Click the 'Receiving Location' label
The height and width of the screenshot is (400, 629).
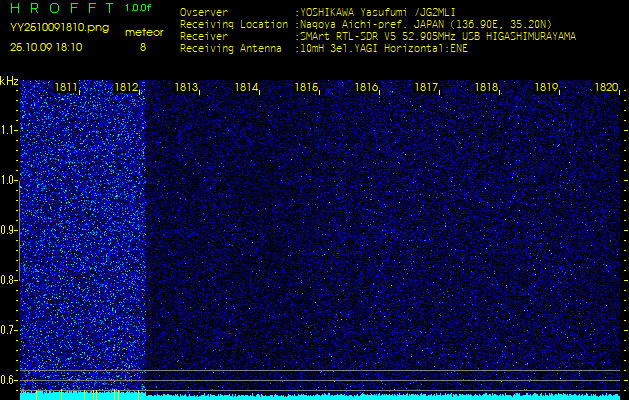[x=234, y=24]
